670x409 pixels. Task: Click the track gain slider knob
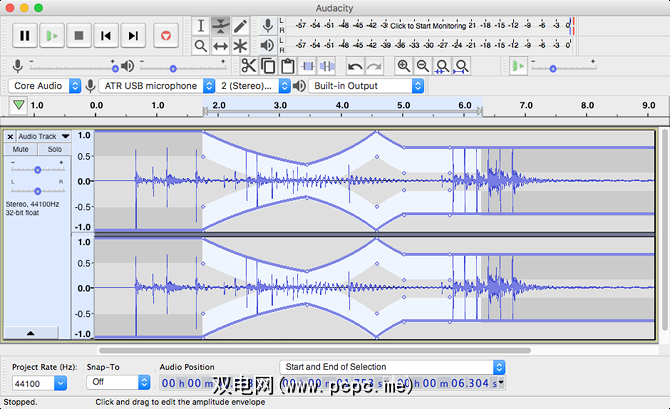tap(38, 170)
